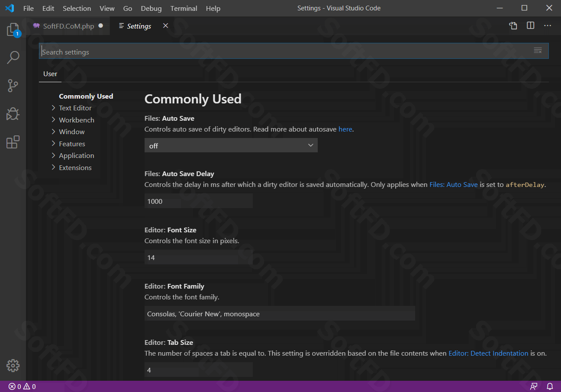Open the File menu

click(x=29, y=8)
